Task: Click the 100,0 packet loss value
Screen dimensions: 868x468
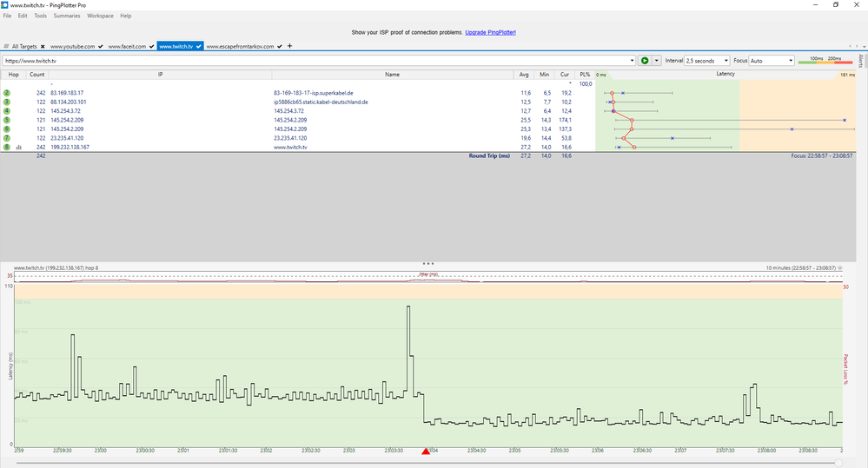Action: [585, 84]
